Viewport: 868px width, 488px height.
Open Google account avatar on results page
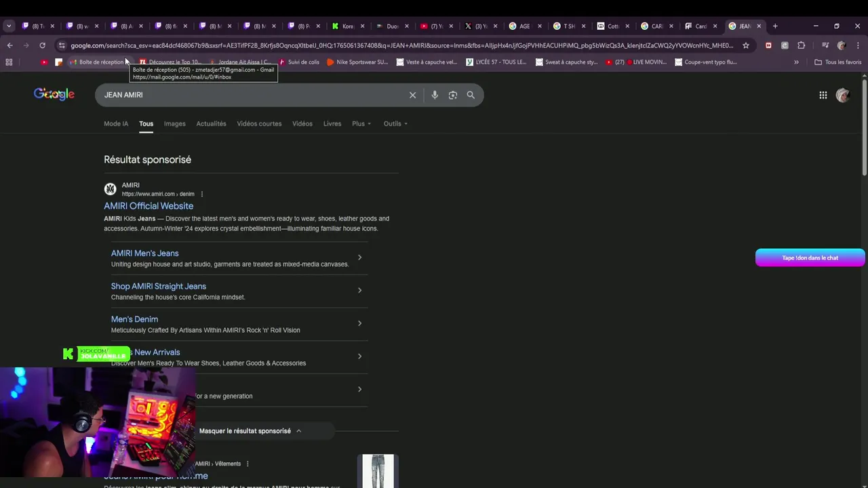click(843, 95)
